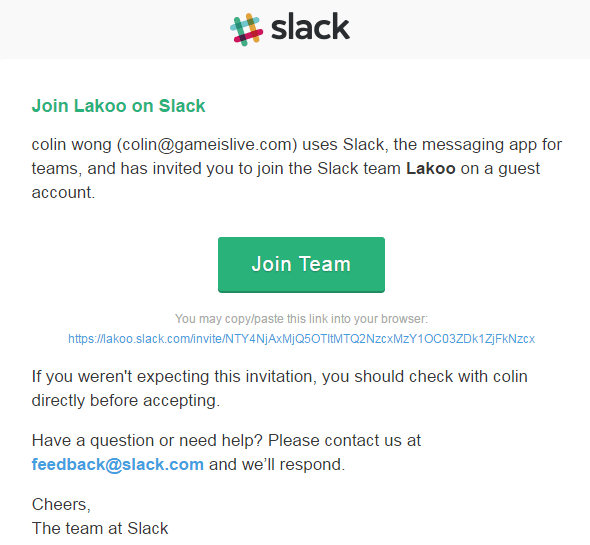The height and width of the screenshot is (545, 590).
Task: Click 'directly before accepting.' text line
Action: point(126,400)
